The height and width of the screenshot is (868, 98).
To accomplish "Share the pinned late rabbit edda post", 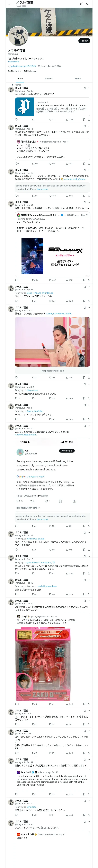I will click(x=89, y=119).
